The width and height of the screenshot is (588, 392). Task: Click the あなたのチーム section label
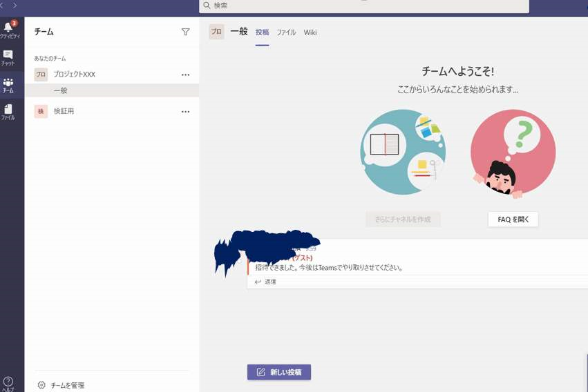[x=50, y=59]
